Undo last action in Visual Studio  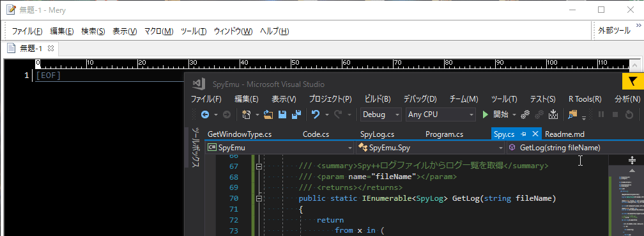pyautogui.click(x=316, y=114)
